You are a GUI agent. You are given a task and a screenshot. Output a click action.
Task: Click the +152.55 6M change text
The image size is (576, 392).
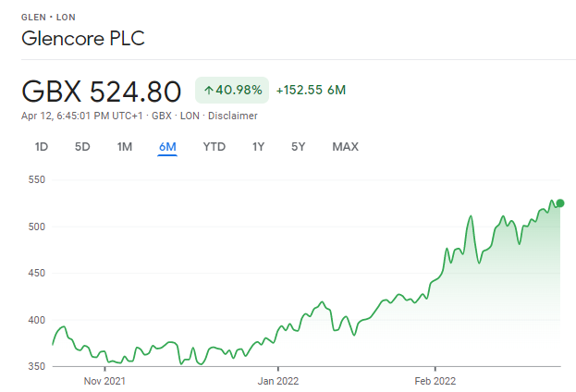coord(311,90)
